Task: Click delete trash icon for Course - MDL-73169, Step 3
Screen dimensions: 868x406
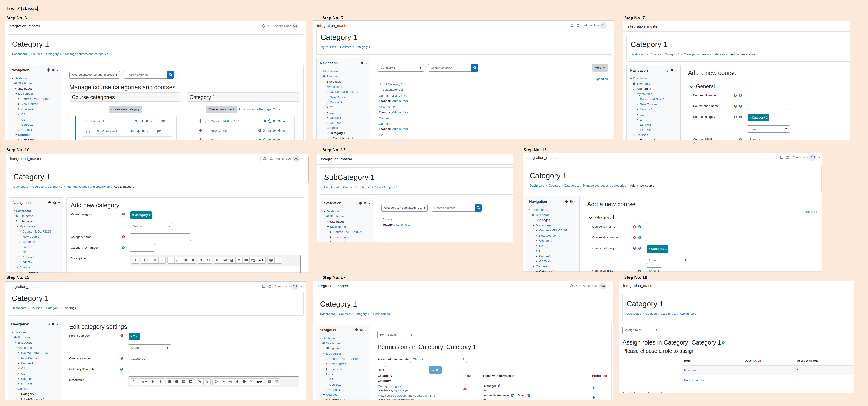Action: pos(274,121)
